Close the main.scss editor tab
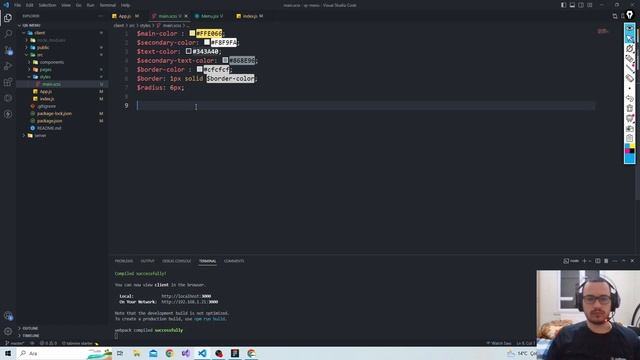The image size is (640, 360). (186, 16)
